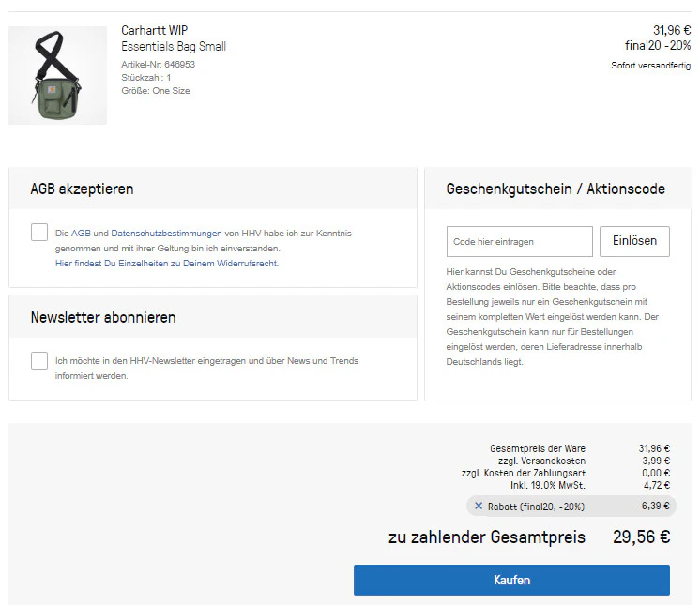Click the 'zzgl. Versandkosten' row label
The width and height of the screenshot is (700, 605).
pyautogui.click(x=541, y=461)
